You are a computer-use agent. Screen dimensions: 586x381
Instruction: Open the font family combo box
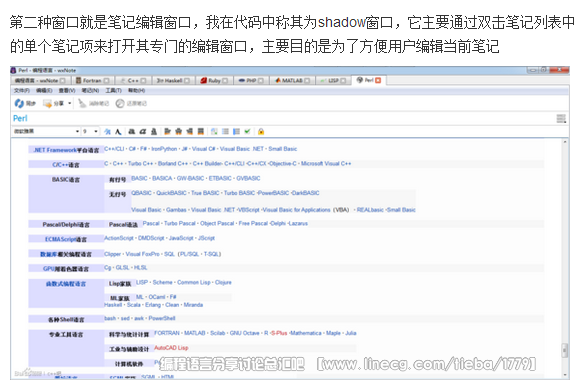click(x=46, y=131)
